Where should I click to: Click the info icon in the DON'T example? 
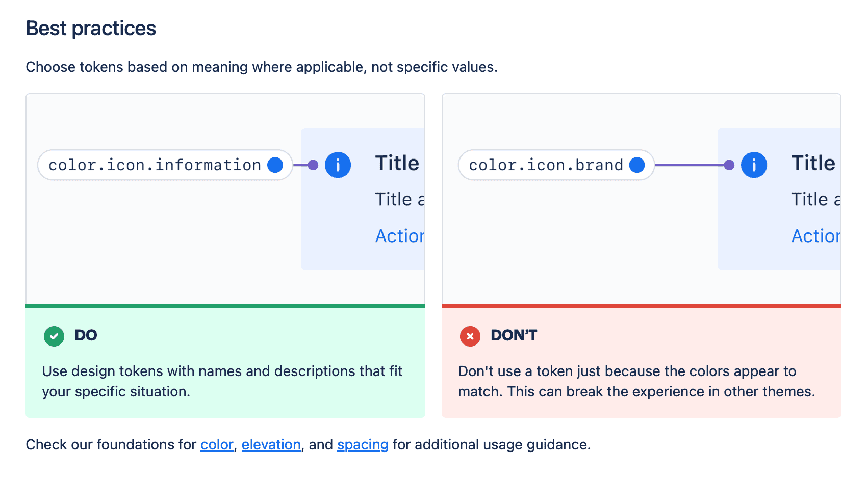pyautogui.click(x=754, y=165)
